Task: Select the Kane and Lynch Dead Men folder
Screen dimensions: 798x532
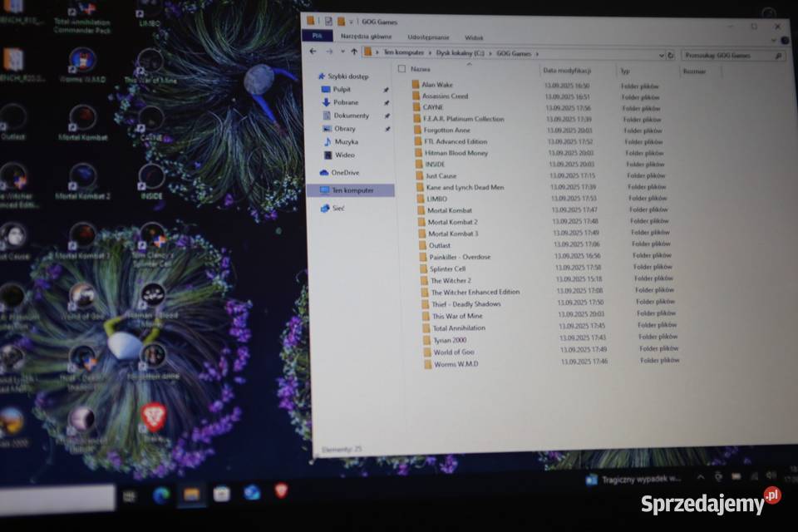Action: tap(465, 187)
